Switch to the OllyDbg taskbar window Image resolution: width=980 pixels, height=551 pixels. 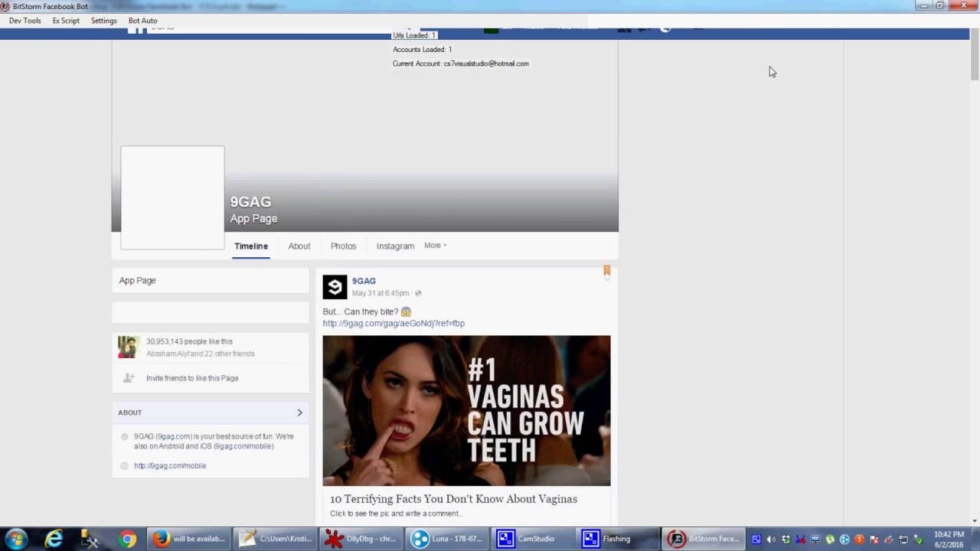(361, 539)
